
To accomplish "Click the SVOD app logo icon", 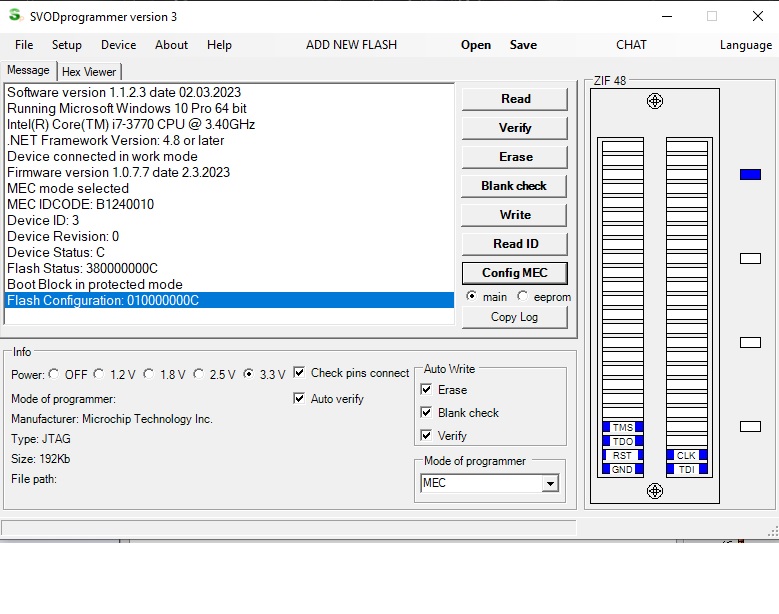I will coord(14,15).
